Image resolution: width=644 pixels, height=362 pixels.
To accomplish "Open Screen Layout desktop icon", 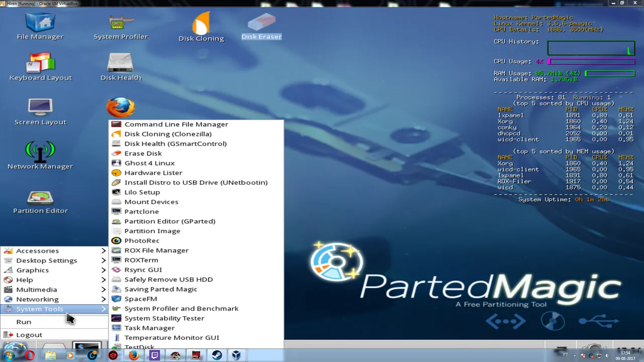I will point(40,112).
